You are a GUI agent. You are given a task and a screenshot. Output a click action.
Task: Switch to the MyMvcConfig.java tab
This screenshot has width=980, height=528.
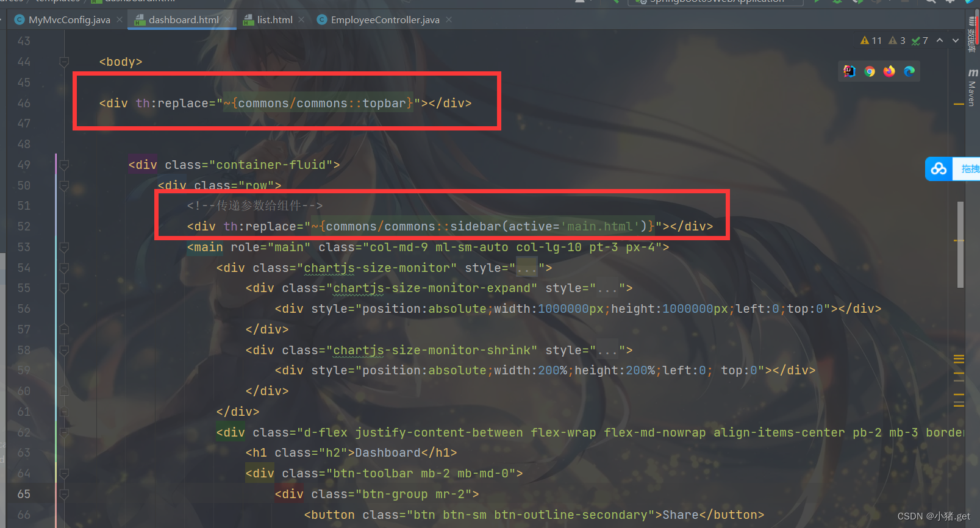[x=69, y=20]
